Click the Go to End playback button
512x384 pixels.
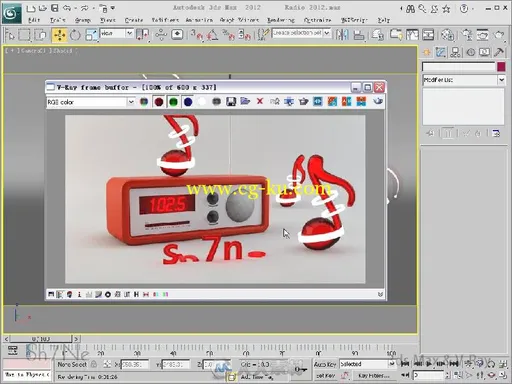coord(454,364)
